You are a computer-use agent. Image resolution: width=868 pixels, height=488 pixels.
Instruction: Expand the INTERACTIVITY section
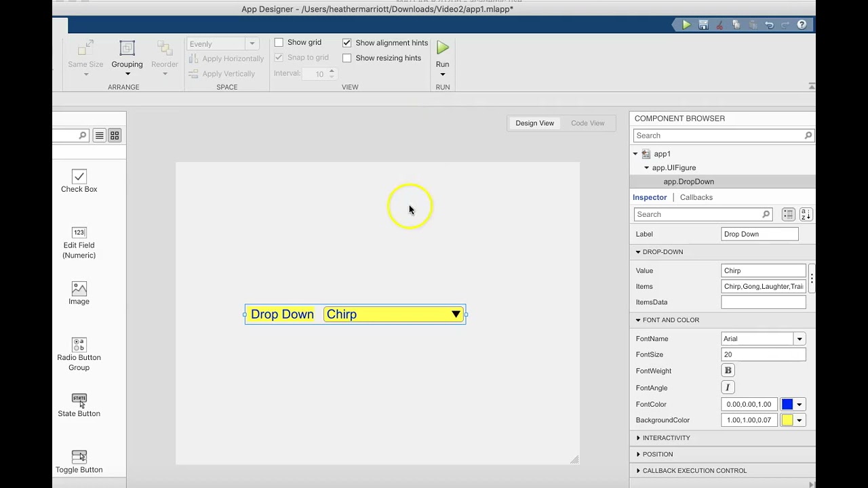click(638, 438)
